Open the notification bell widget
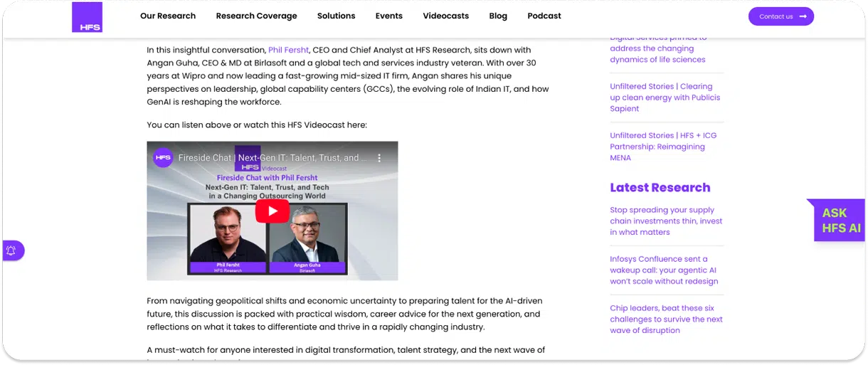 [12, 250]
